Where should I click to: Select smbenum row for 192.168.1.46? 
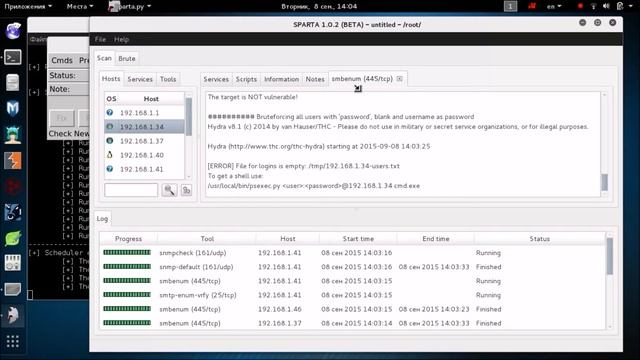tap(353, 309)
